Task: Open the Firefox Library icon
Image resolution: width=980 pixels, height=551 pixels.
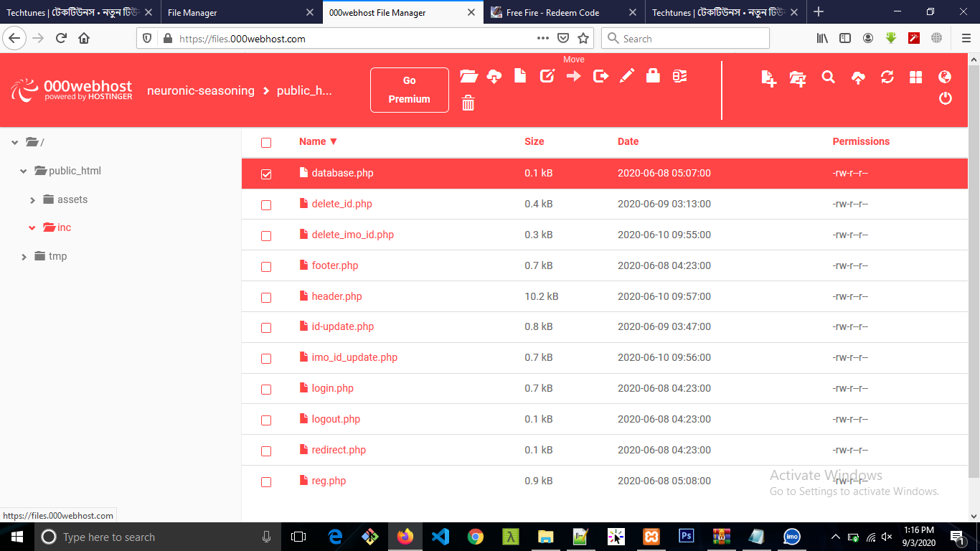Action: 823,38
